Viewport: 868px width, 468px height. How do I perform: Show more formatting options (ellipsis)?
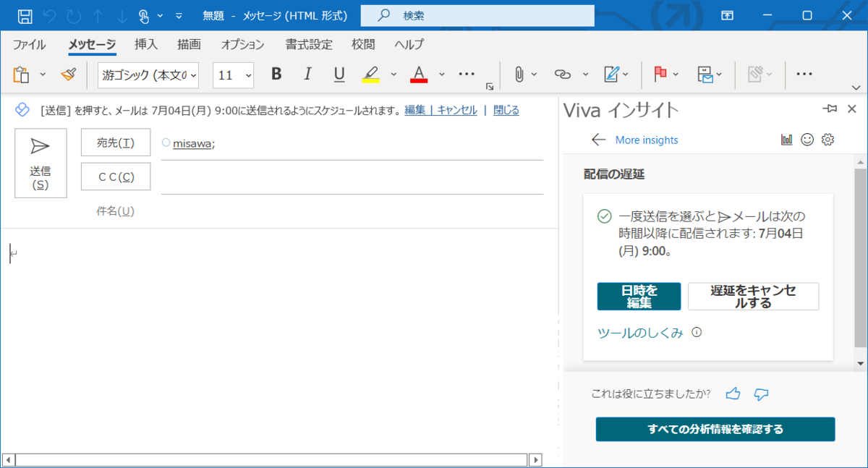(x=467, y=74)
